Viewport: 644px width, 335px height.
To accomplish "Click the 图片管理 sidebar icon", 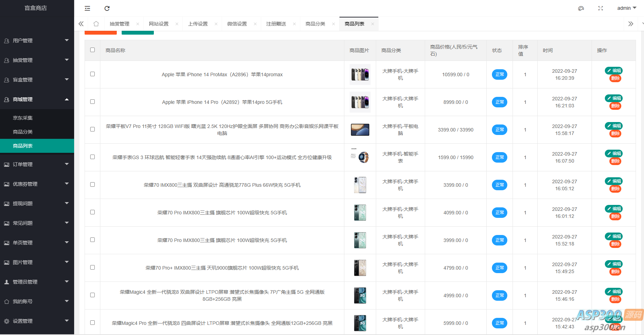I will pos(7,262).
